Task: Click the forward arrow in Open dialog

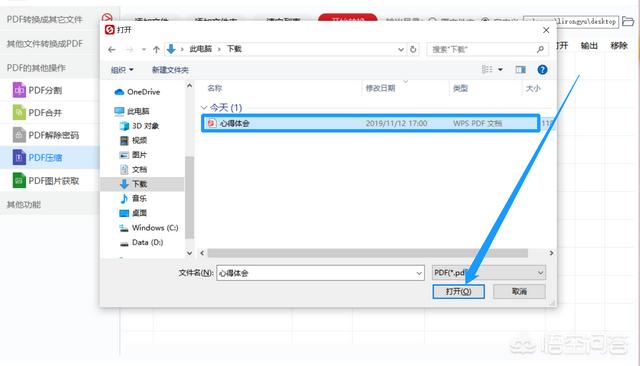Action: [x=129, y=49]
